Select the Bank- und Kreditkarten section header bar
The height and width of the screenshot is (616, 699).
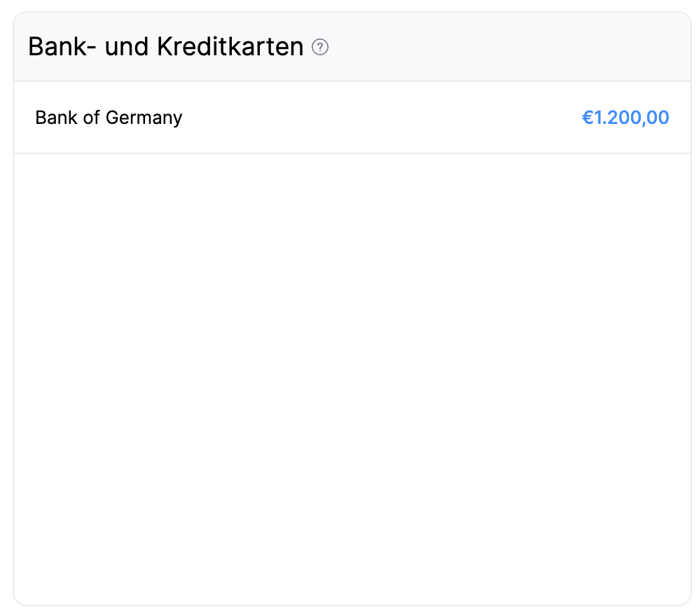[x=350, y=46]
